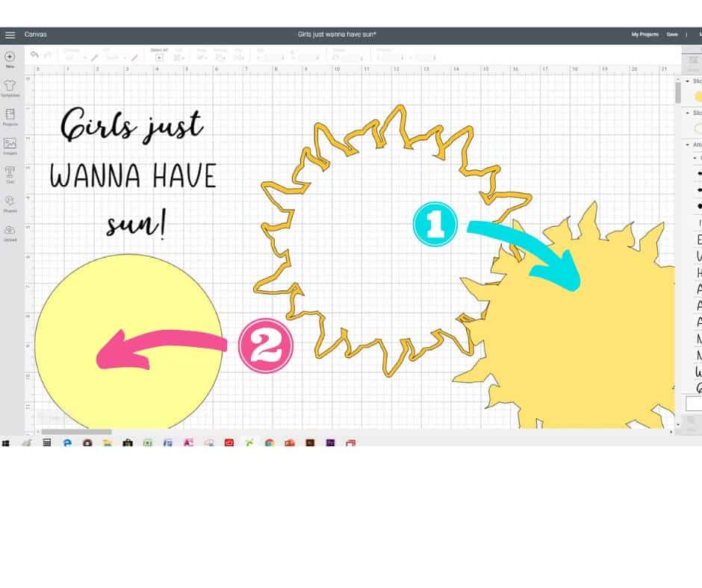Click the Fill color pen swatch

134,57
